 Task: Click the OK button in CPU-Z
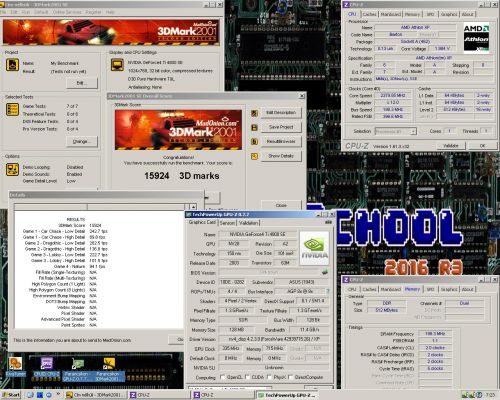pyautogui.click(x=482, y=146)
